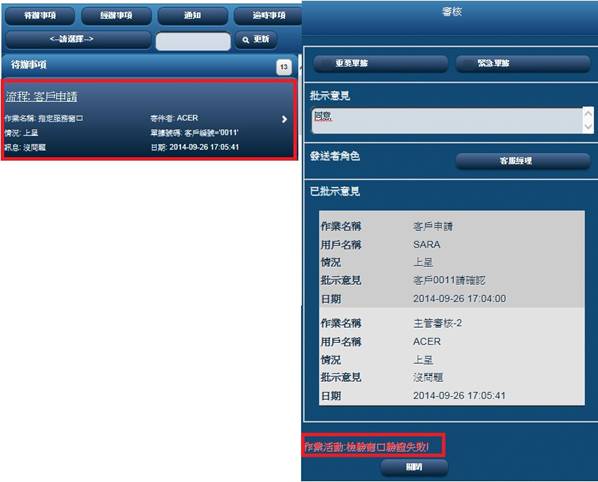The height and width of the screenshot is (482, 598).
Task: Click 上呈 link in SARA's record
Action: pyautogui.click(x=423, y=262)
